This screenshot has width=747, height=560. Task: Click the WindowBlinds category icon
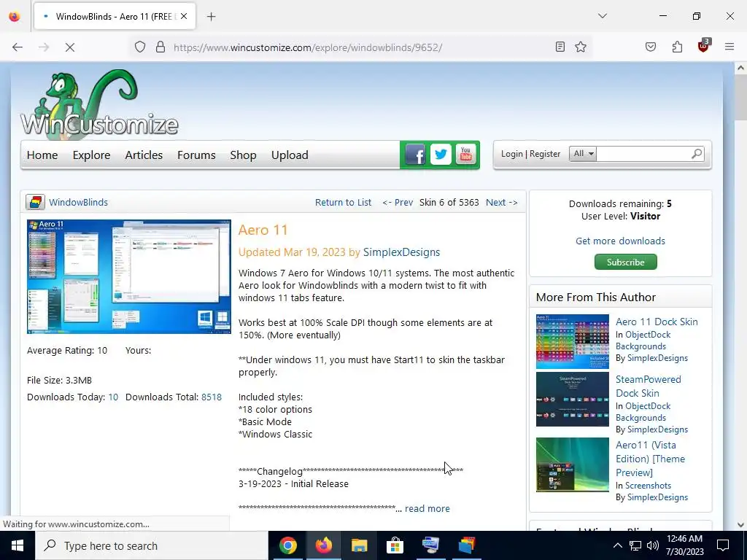click(35, 203)
